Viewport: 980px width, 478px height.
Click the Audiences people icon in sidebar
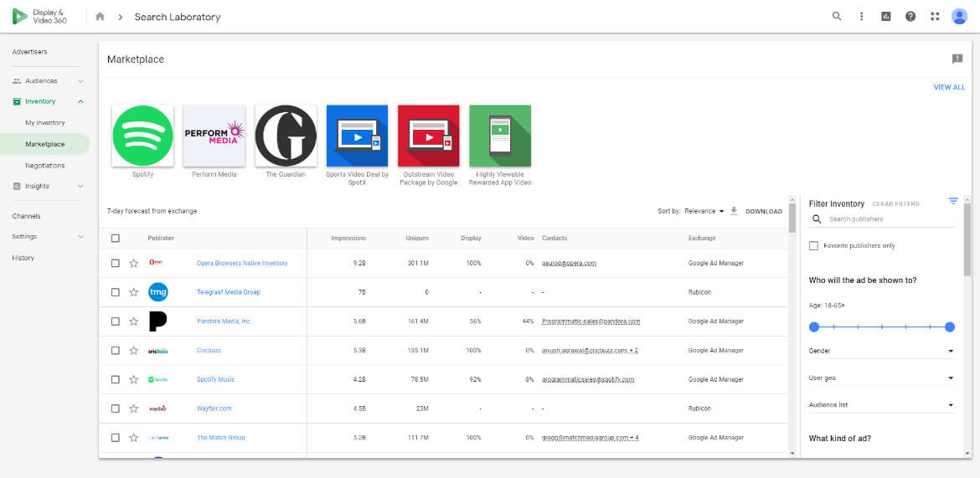click(17, 80)
